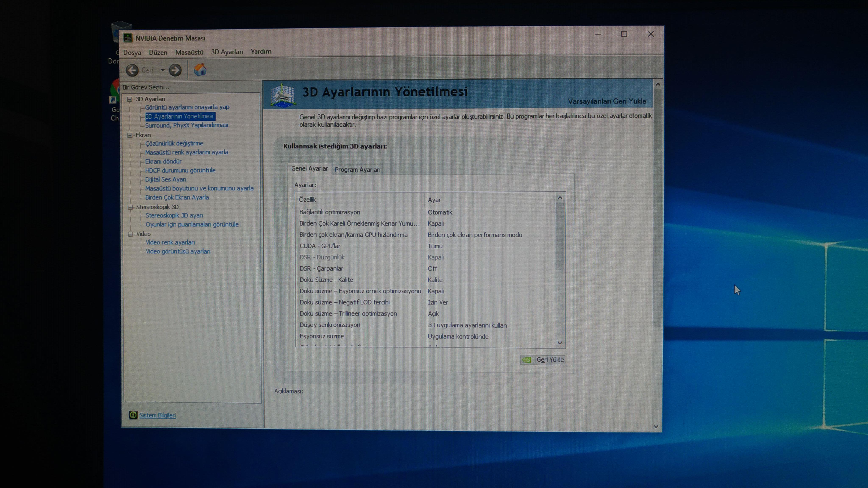Viewport: 868px width, 488px height.
Task: Click the NVIDIA logo in title bar
Action: (x=128, y=38)
